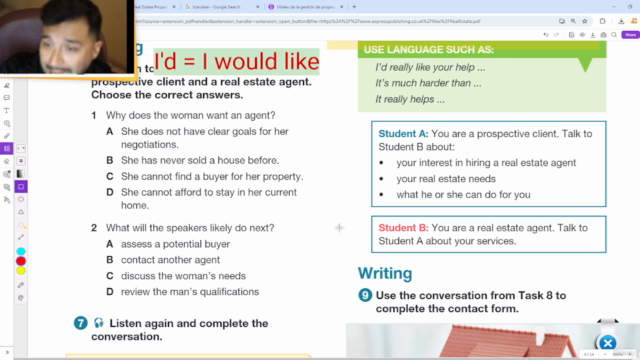Redo the annotation
Viewport: 640px width, 360px height.
click(x=556, y=35)
